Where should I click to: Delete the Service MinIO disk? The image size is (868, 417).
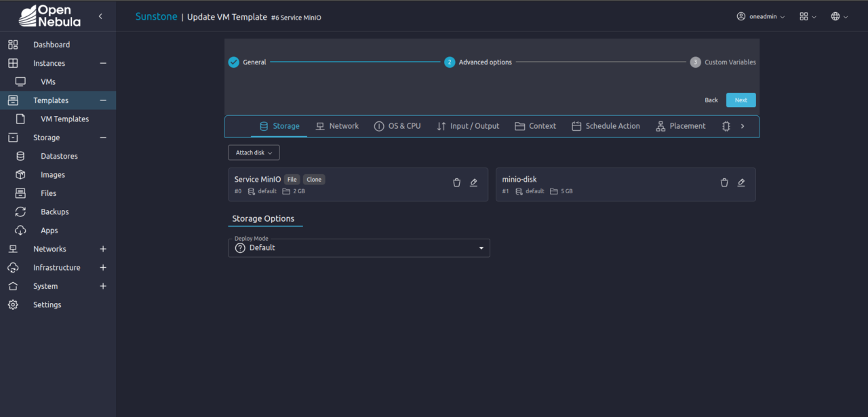click(x=456, y=182)
